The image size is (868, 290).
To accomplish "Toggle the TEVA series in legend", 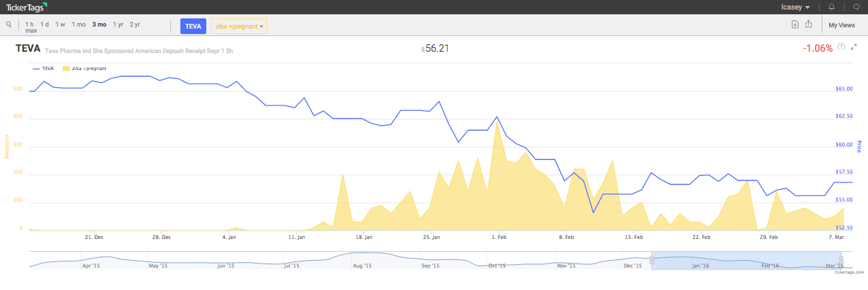I will [x=44, y=68].
